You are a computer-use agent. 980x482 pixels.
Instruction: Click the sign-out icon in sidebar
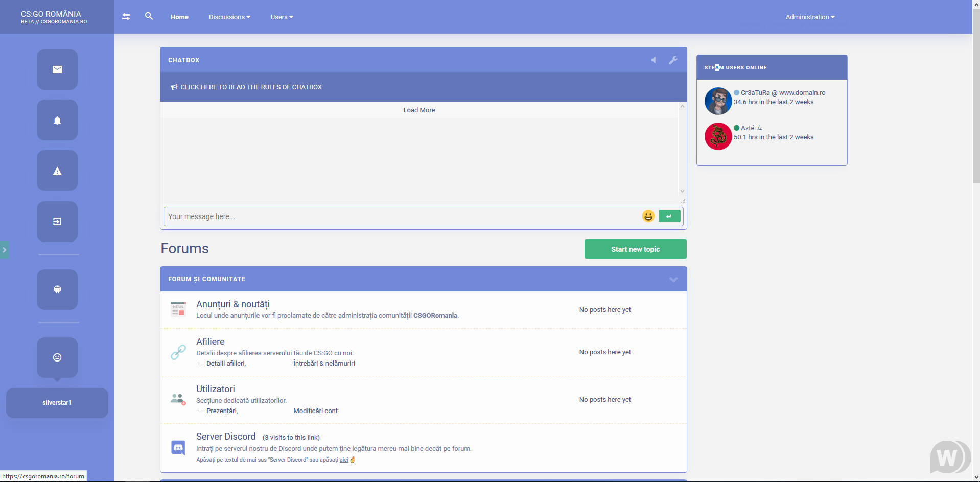pyautogui.click(x=57, y=222)
